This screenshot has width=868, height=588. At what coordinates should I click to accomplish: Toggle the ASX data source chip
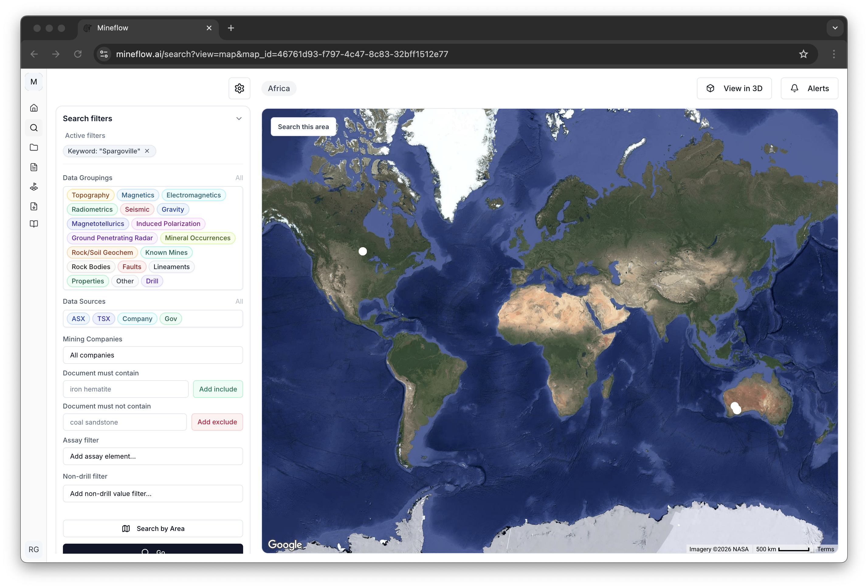click(78, 319)
